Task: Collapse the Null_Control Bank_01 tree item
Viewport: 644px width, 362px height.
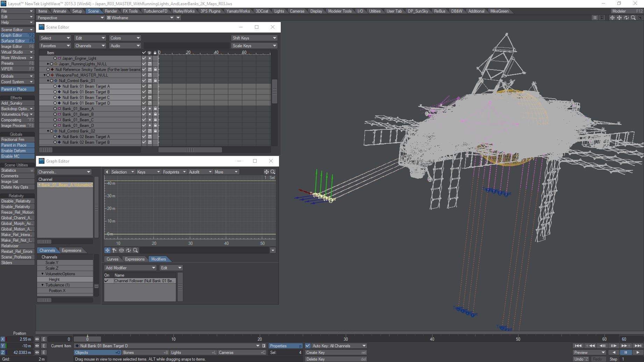Action: (48, 81)
